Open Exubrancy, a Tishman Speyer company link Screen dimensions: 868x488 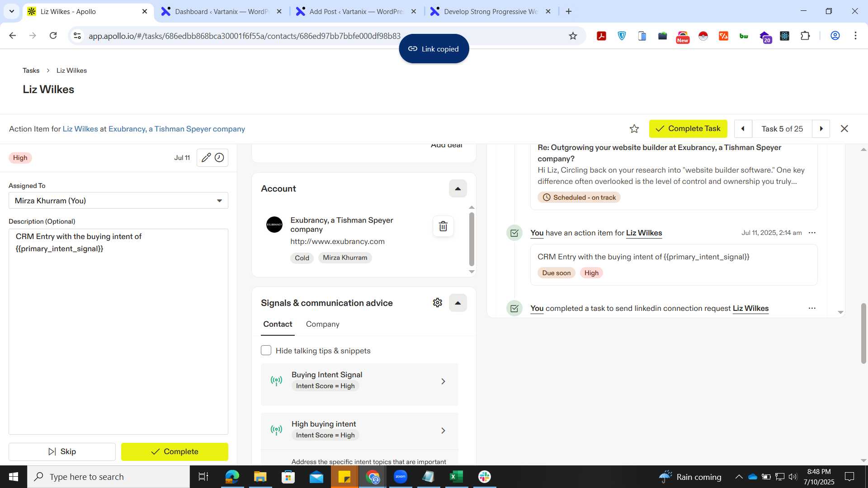click(x=177, y=129)
